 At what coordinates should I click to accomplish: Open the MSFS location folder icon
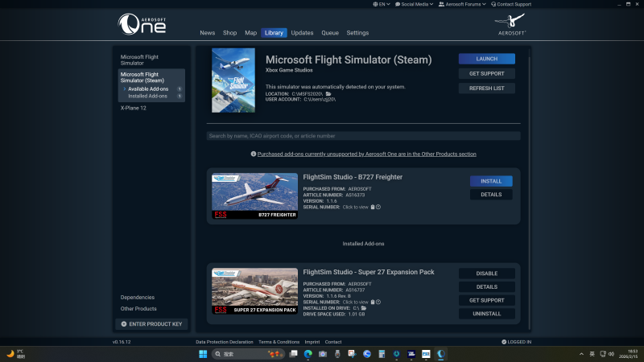coord(328,94)
